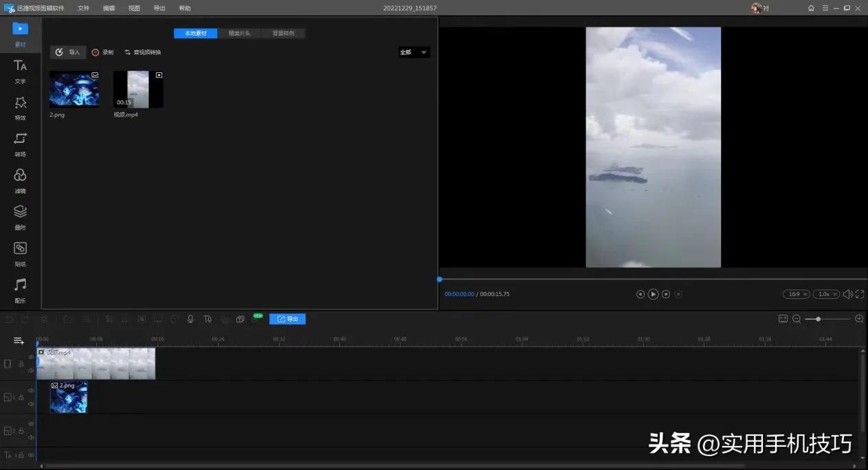868x470 pixels.
Task: Click the add-track icon above timeline tracks
Action: [x=18, y=341]
